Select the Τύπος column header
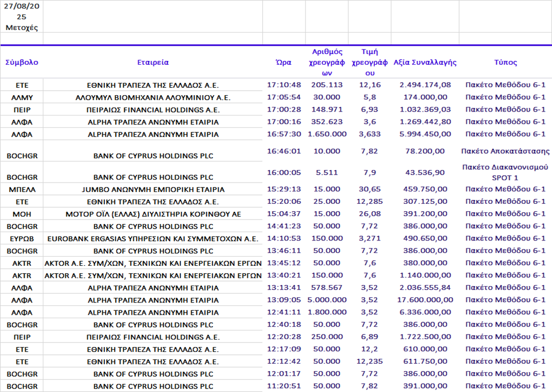 pos(505,63)
